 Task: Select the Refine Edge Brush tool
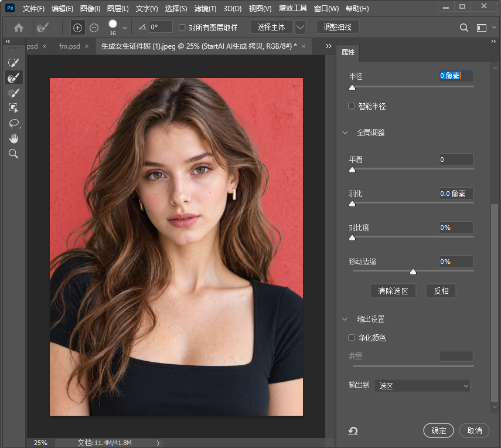[13, 77]
